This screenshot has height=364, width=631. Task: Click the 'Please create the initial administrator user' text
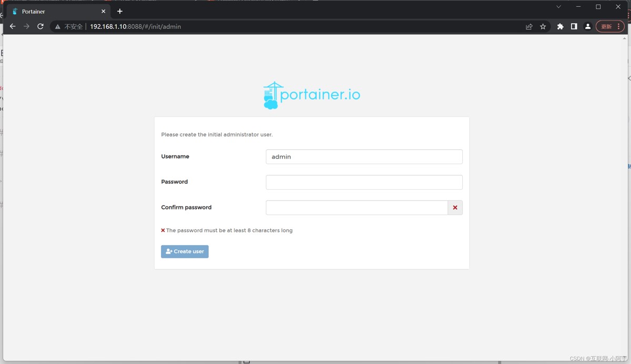coord(217,134)
